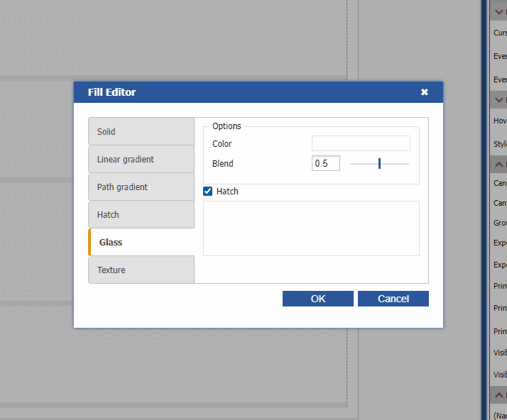
Task: Select the Glass fill tab
Action: (141, 242)
